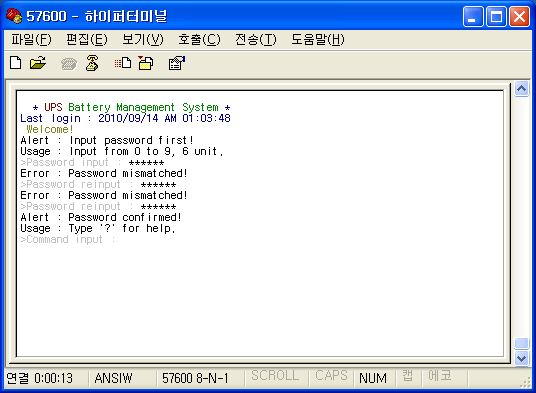Viewport: 536px width, 393px height.
Task: Click the Disconnect telephone icon
Action: [x=92, y=63]
